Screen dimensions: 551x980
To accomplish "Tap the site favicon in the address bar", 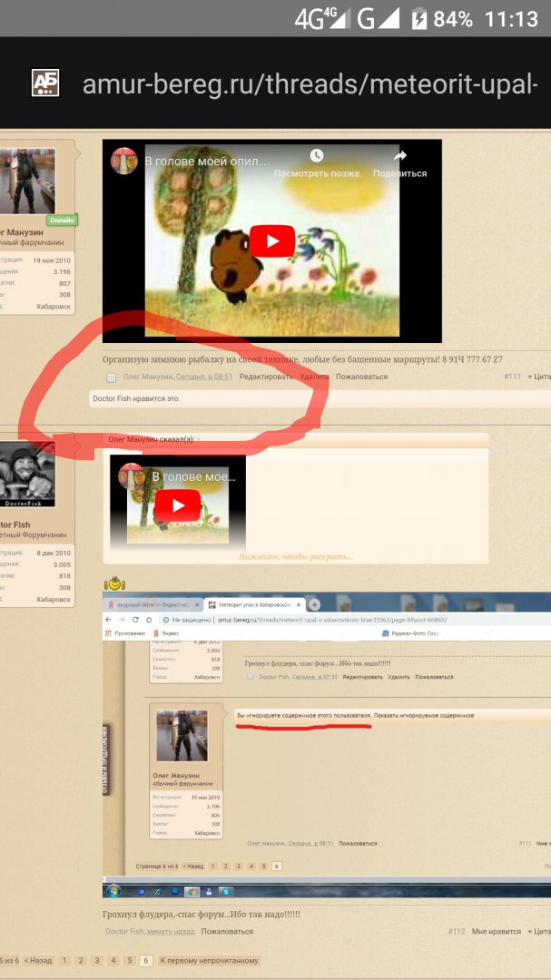I will 45,83.
